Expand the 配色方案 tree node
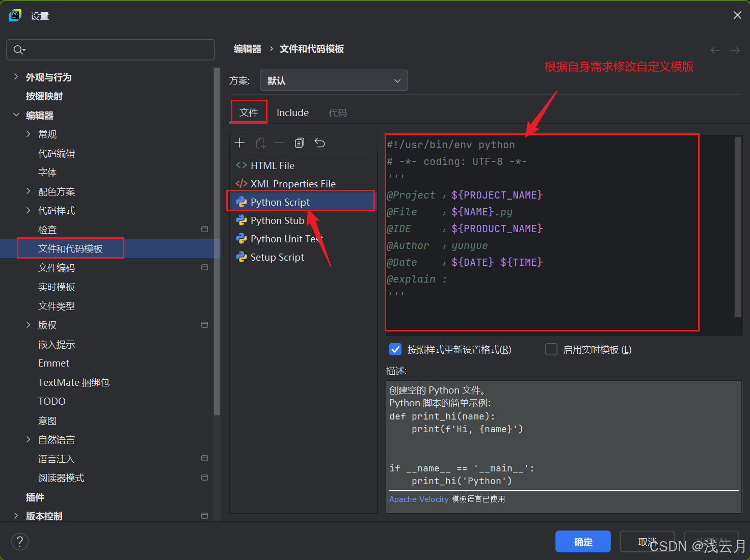The image size is (750, 560). point(28,191)
